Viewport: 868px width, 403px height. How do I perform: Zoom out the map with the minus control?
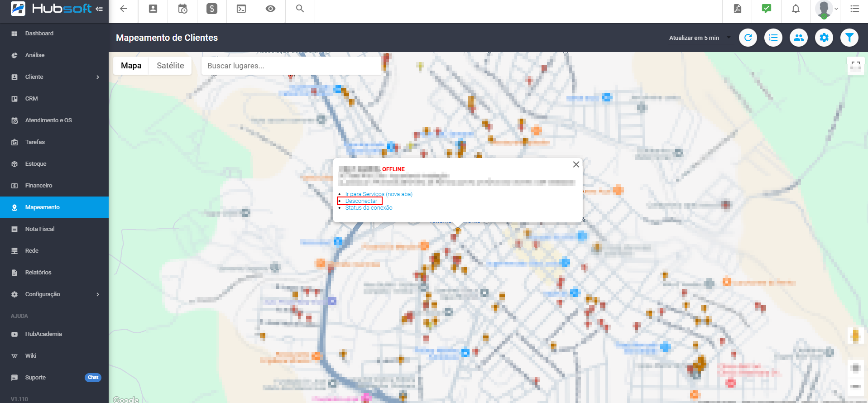click(x=855, y=386)
